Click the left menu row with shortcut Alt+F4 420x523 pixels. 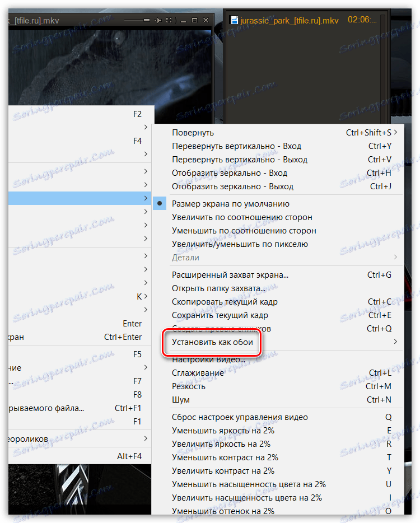click(80, 456)
